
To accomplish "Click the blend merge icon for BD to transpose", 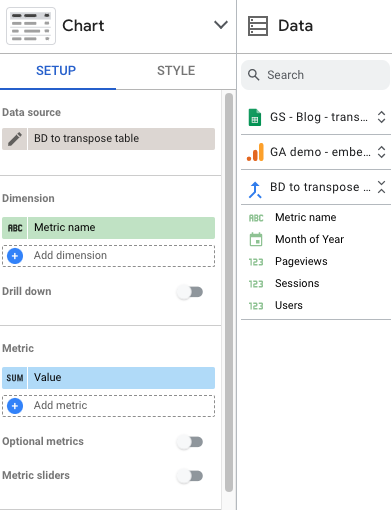I will (x=255, y=190).
